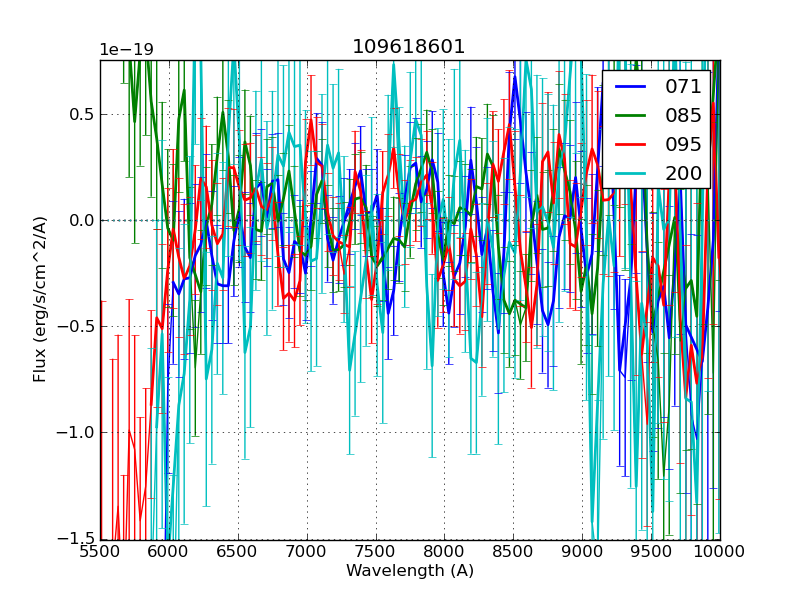
Task: Click the 5500 x-axis tick label
Action: [100, 551]
